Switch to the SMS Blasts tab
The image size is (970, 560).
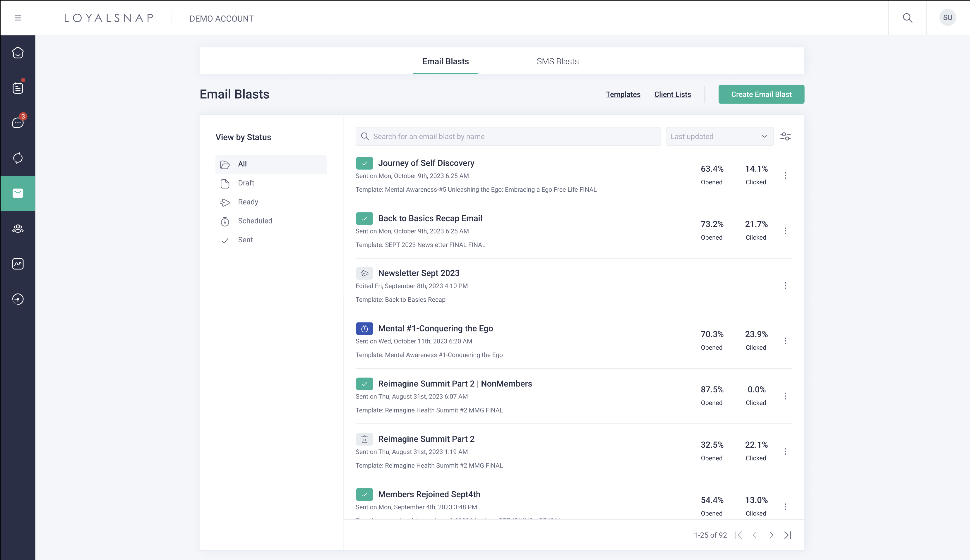[558, 61]
